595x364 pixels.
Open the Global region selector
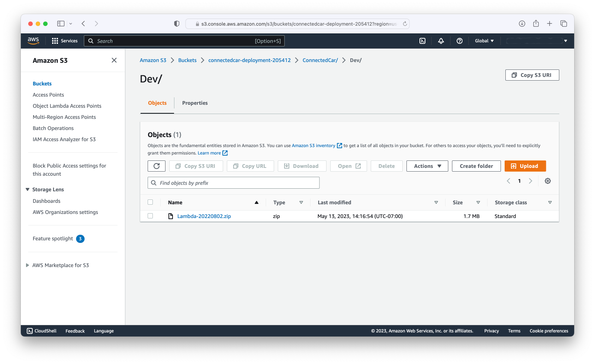pos(484,41)
